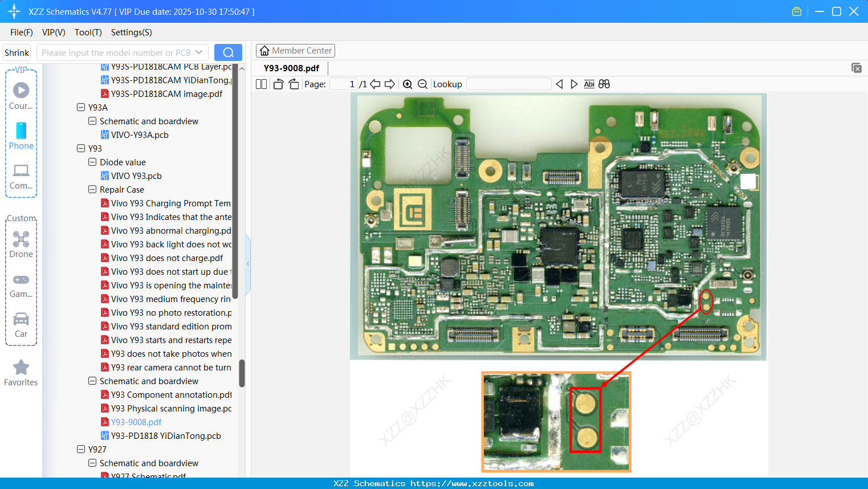Collapse the Y927 tree node

pyautogui.click(x=81, y=449)
